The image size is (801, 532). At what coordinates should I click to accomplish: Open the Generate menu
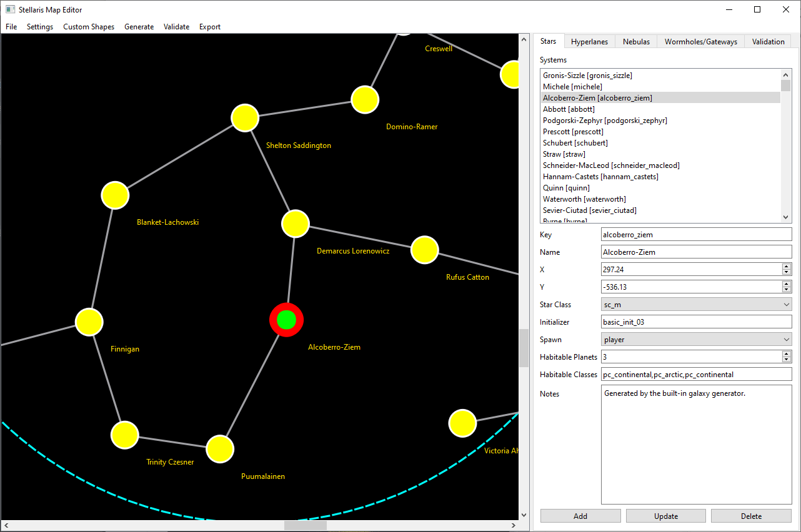point(139,27)
